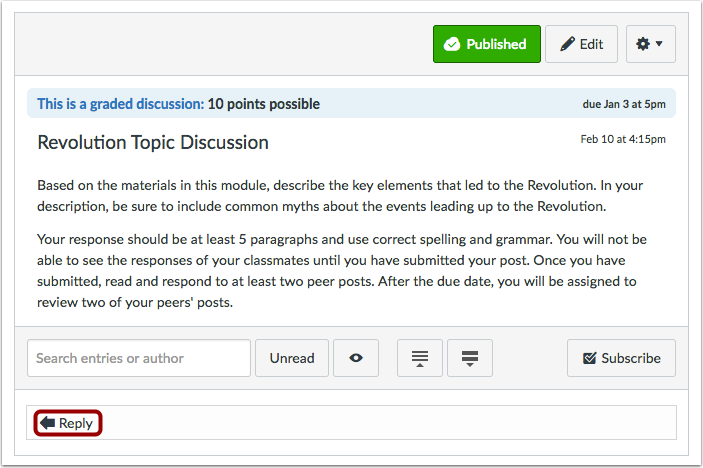Click "This is a graded discussion" text

pyautogui.click(x=120, y=103)
